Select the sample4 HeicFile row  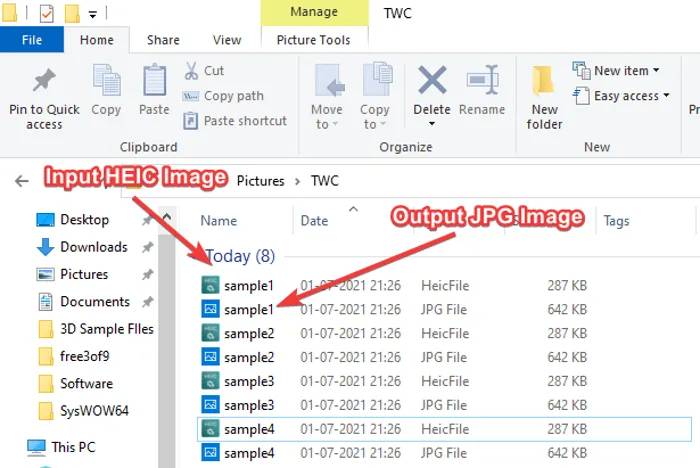click(250, 429)
